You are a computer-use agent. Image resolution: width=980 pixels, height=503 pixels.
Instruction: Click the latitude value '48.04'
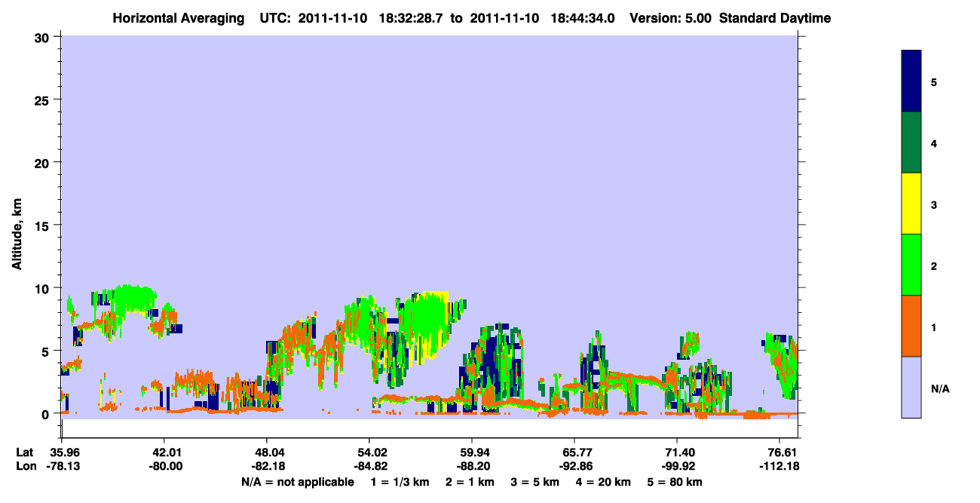[268, 452]
